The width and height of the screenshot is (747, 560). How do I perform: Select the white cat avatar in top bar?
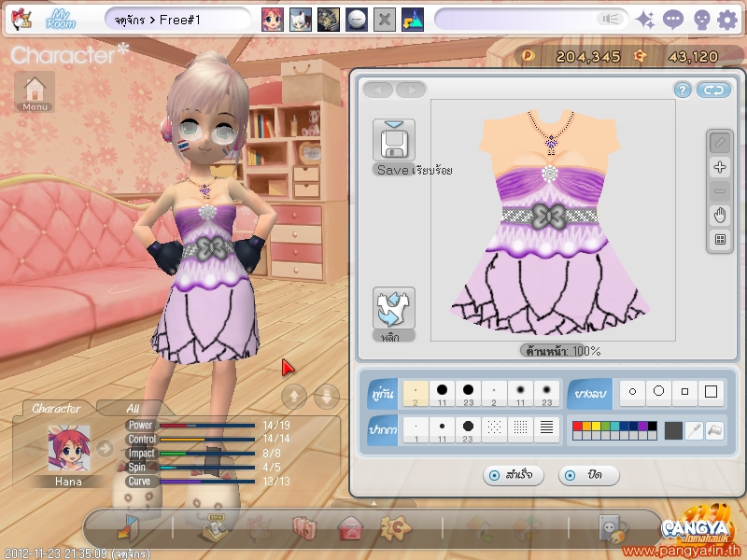click(301, 20)
